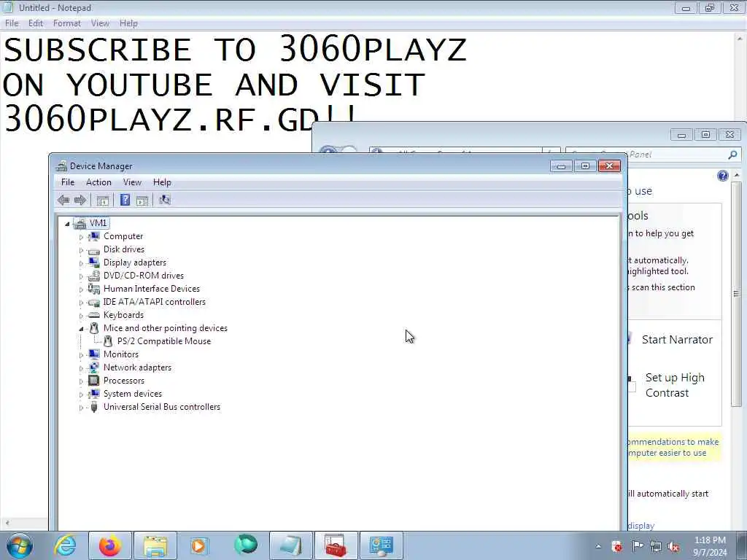Click the Display adapters category icon
This screenshot has width=747, height=560.
[94, 262]
